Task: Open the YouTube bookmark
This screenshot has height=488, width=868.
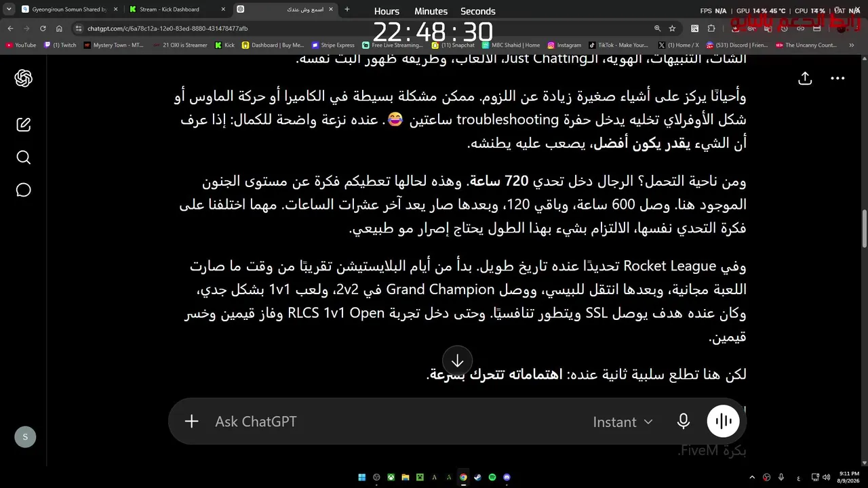Action: click(21, 45)
